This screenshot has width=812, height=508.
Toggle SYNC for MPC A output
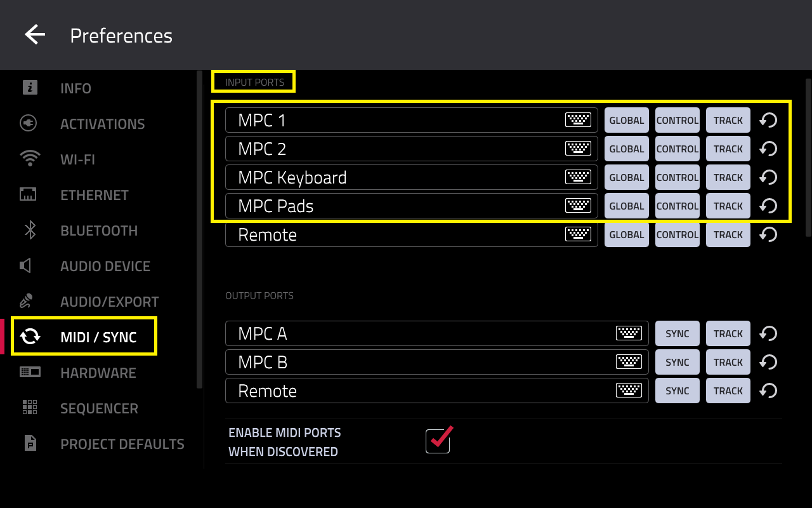[678, 333]
